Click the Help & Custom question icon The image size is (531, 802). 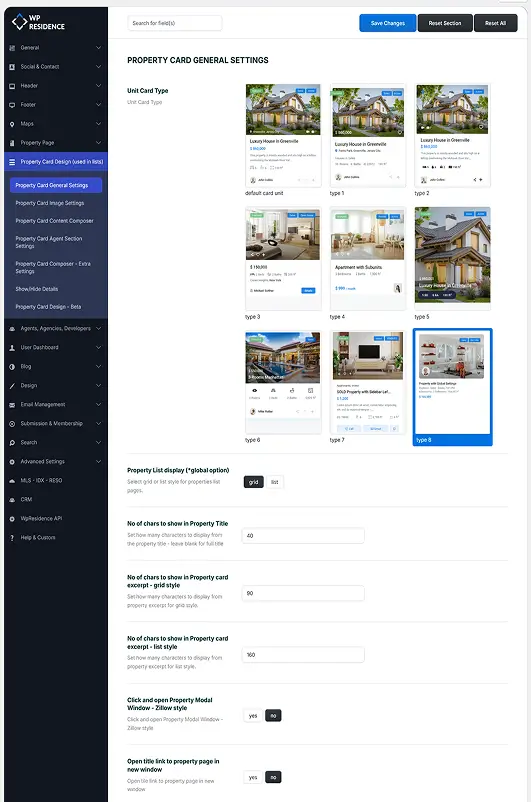[x=12, y=538]
